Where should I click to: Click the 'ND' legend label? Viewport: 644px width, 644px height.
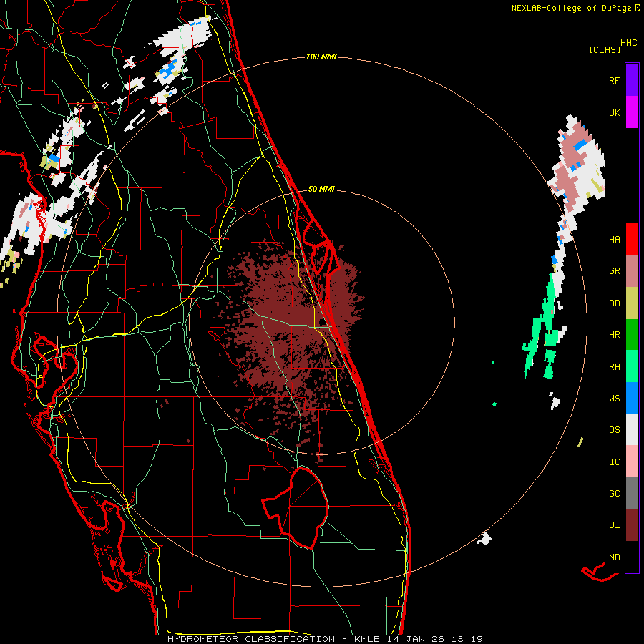tap(614, 557)
